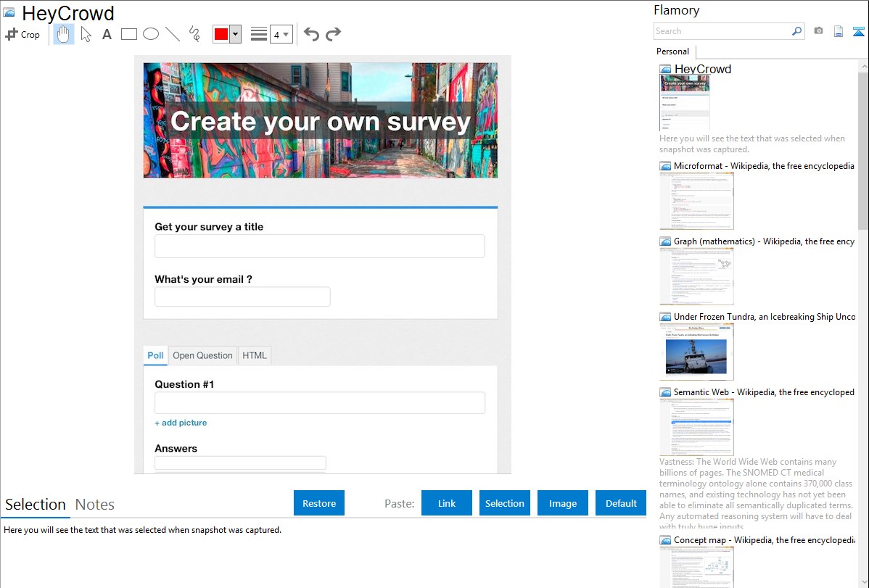Click the HeyCrowd entry icon in sidebar
The height and width of the screenshot is (588, 869).
666,70
